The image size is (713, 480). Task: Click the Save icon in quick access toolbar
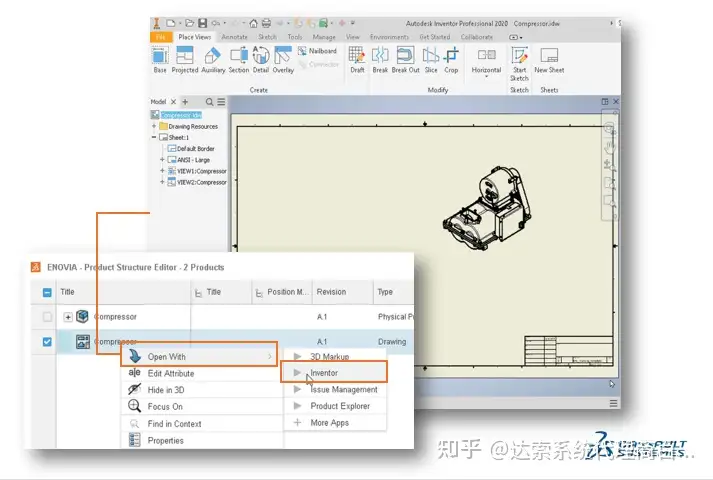203,23
